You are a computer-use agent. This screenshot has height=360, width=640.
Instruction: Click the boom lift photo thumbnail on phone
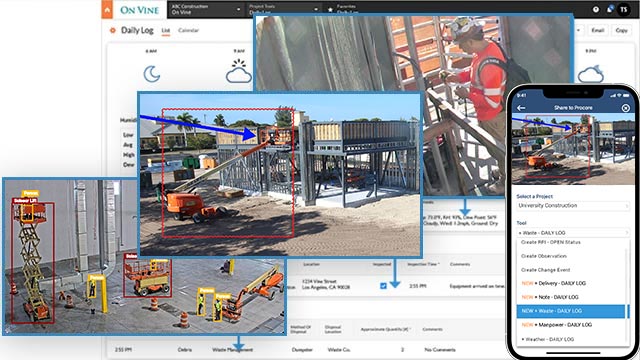[573, 150]
